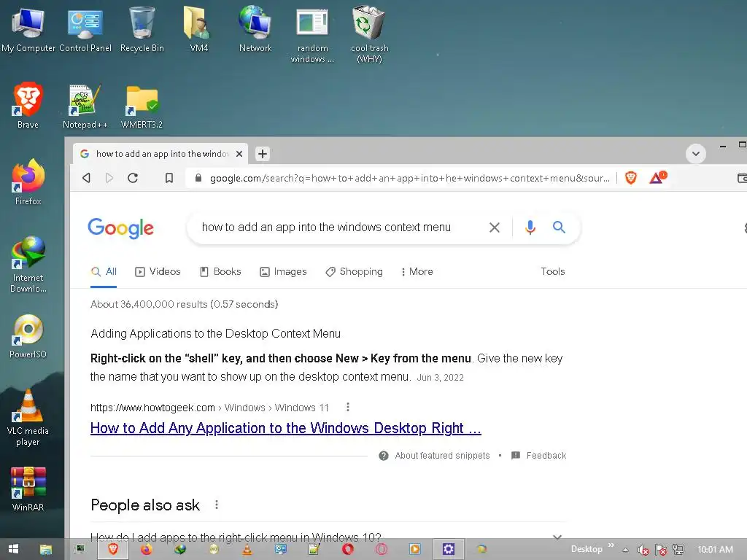
Task: Open the gear app on taskbar
Action: click(x=449, y=549)
